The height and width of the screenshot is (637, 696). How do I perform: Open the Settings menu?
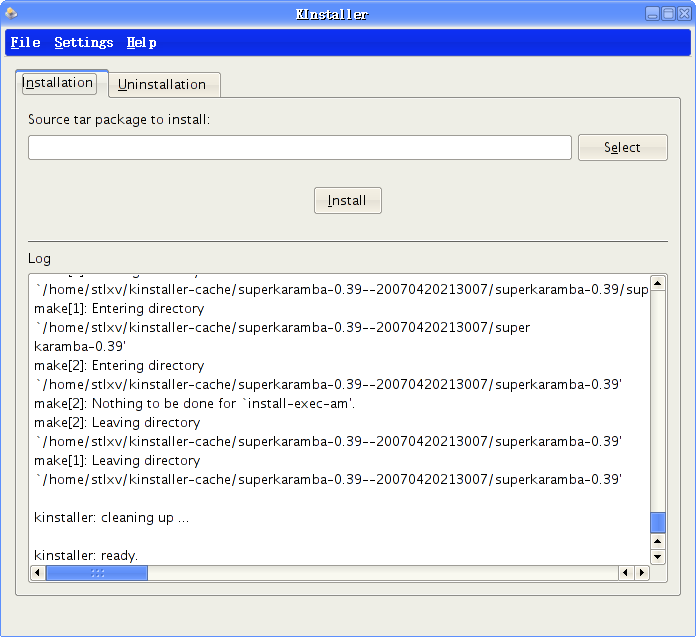tap(83, 43)
